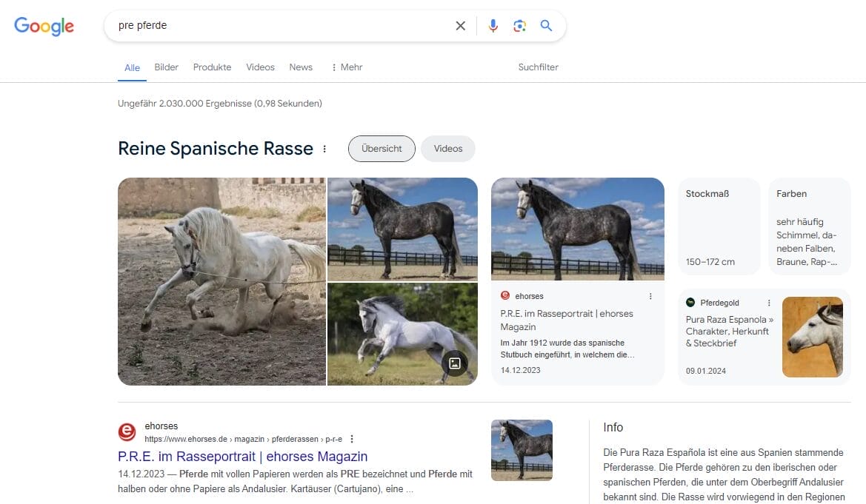The width and height of the screenshot is (866, 504).
Task: Select the Videos chip beside Übersicht
Action: [448, 149]
